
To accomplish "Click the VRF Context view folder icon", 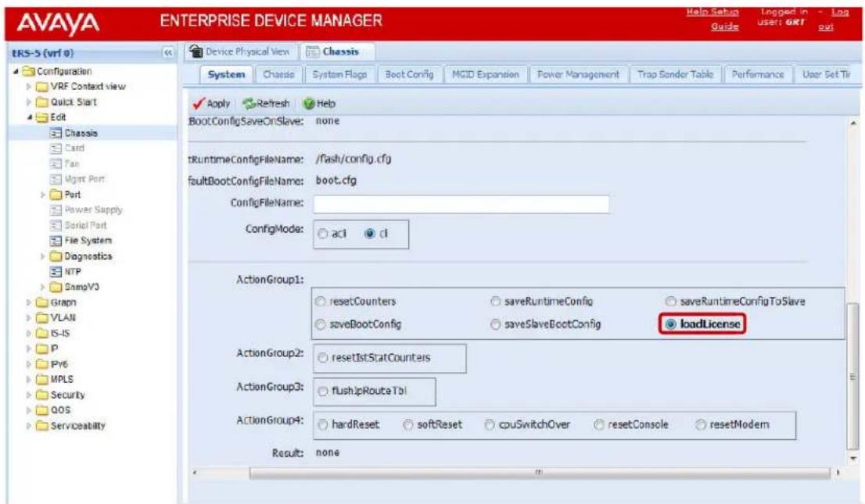I will click(42, 87).
